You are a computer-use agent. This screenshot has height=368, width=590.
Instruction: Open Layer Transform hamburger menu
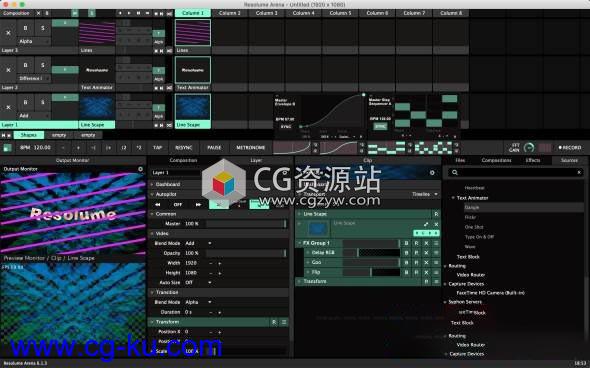click(284, 322)
